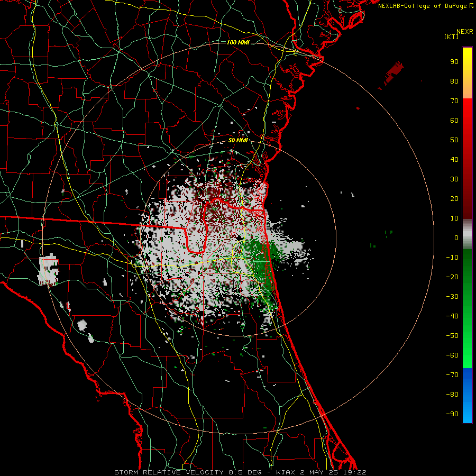Screen dimensions: 476x476
Task: Click the 19:22 timestamp in the caption
Action: (x=355, y=472)
